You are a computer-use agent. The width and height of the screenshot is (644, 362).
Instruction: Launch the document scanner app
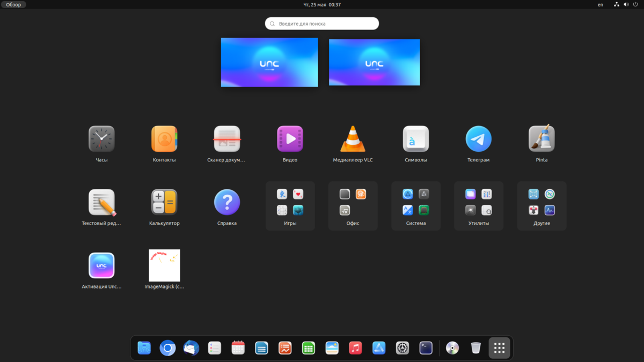pos(227,138)
